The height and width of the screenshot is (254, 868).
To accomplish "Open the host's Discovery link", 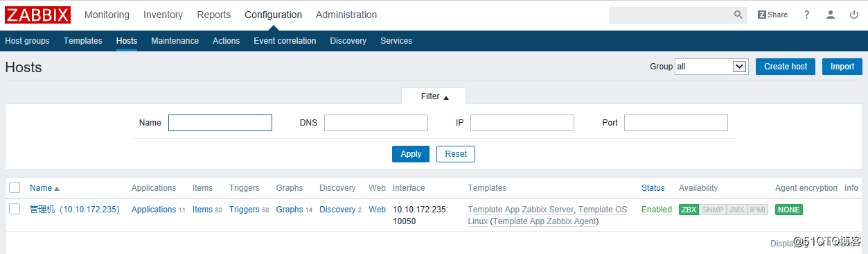I will click(337, 210).
